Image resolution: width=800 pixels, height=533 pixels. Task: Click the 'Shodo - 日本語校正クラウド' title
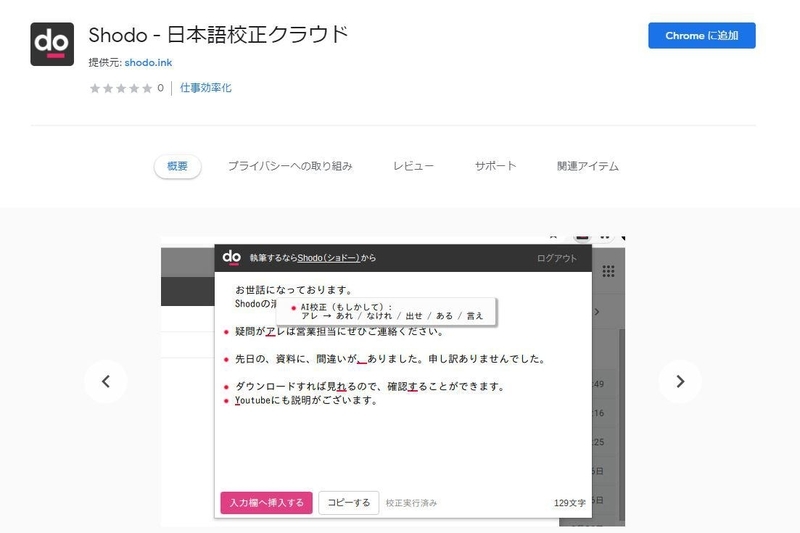click(218, 35)
